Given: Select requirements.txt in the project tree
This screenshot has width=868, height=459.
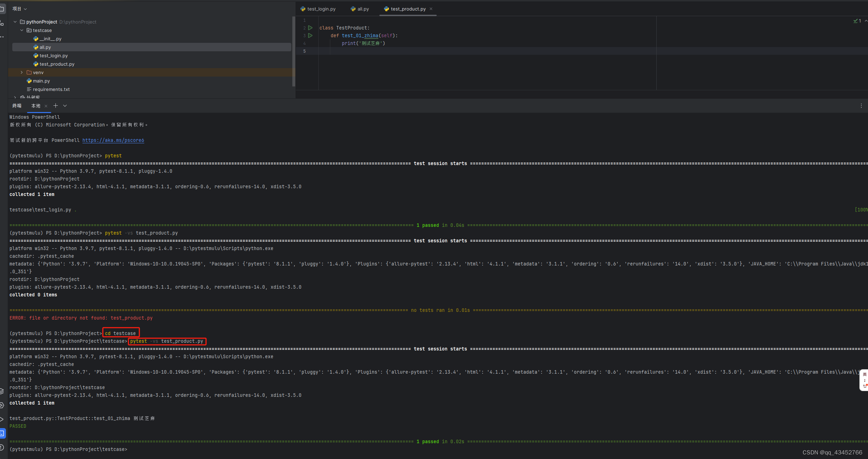Looking at the screenshot, I should pyautogui.click(x=51, y=90).
